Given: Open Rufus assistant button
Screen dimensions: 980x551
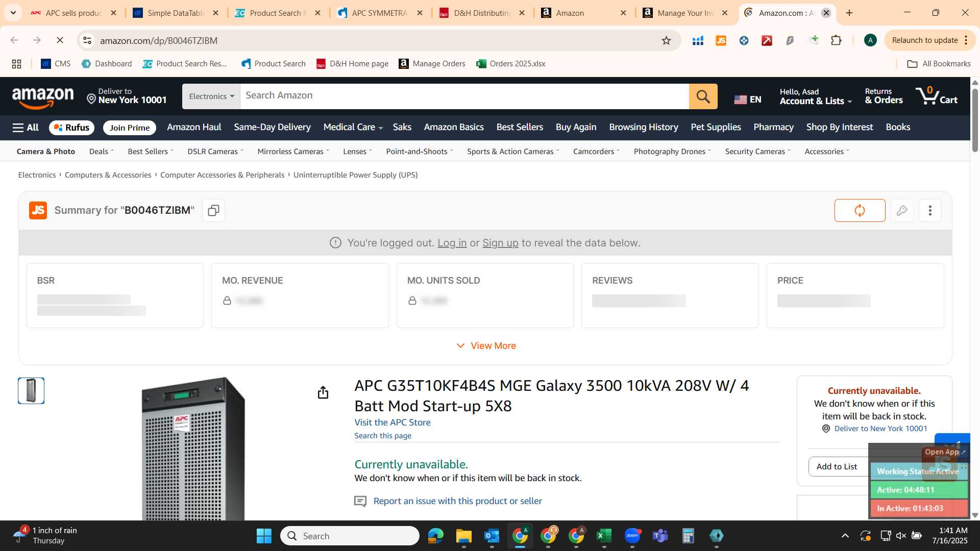Looking at the screenshot, I should [x=71, y=128].
